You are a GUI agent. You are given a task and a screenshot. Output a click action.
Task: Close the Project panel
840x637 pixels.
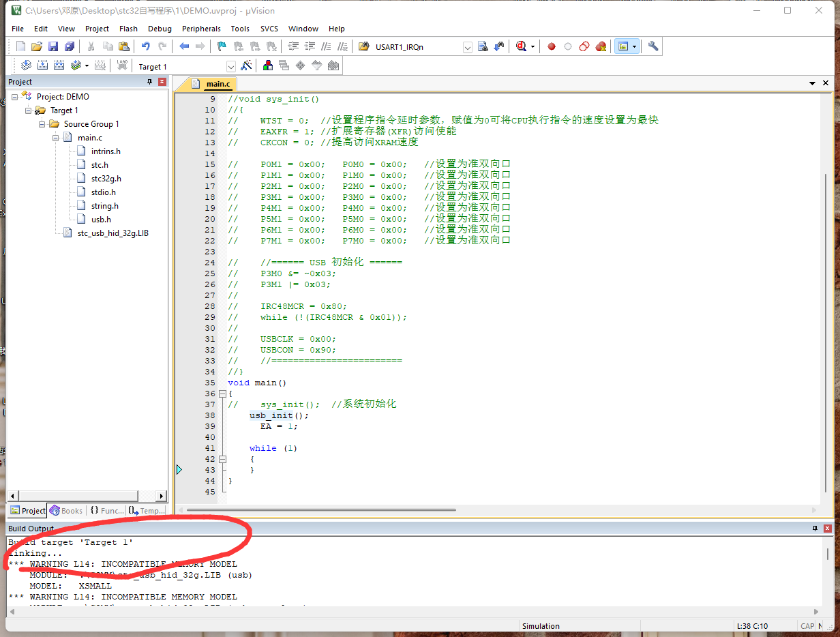point(162,82)
